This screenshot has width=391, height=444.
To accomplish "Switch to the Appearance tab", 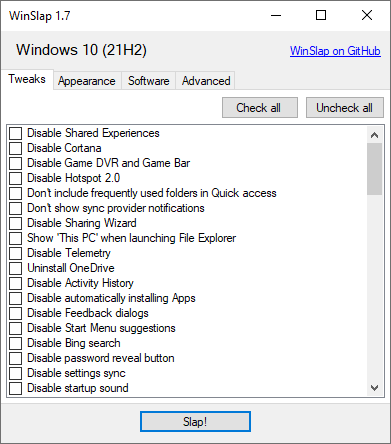I will 87,81.
